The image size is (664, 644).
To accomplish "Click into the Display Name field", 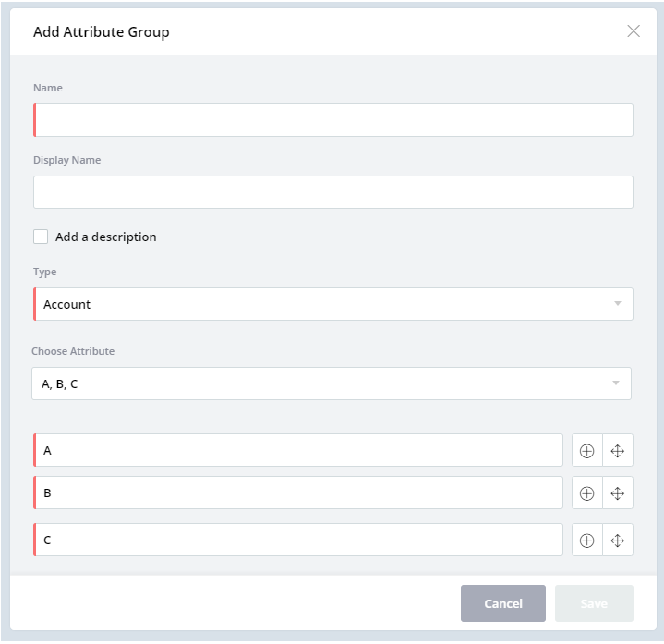I will (333, 192).
